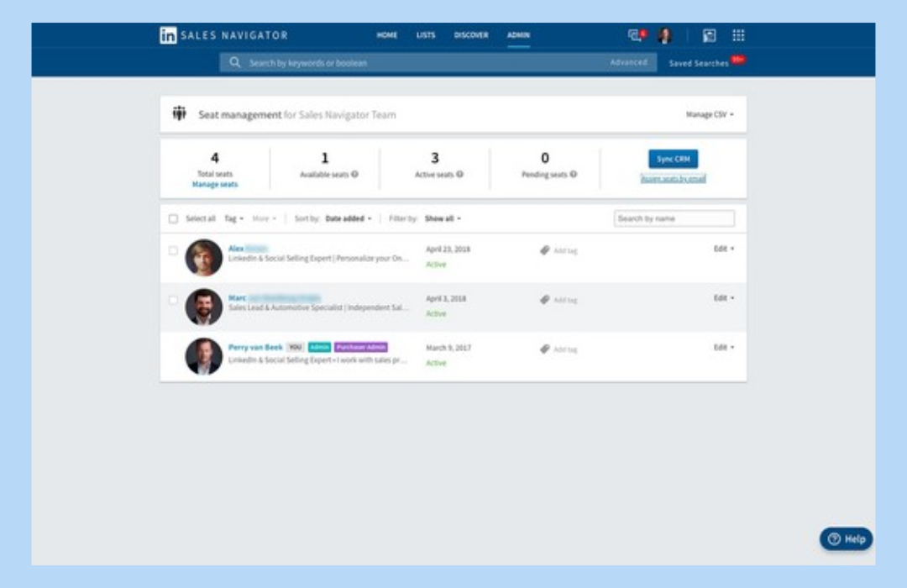Image resolution: width=907 pixels, height=588 pixels.
Task: Open the More dropdown in toolbar
Action: click(265, 218)
